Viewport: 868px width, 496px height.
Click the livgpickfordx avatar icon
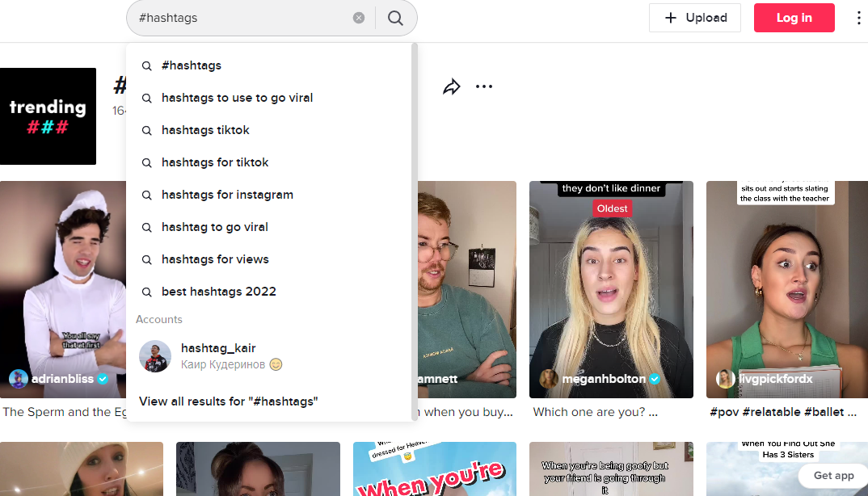(x=725, y=379)
